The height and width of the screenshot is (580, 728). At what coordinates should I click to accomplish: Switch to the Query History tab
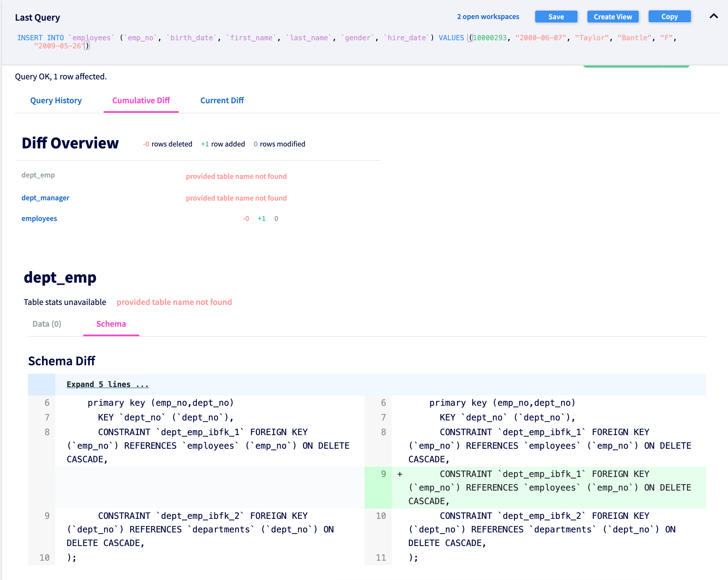click(x=56, y=100)
